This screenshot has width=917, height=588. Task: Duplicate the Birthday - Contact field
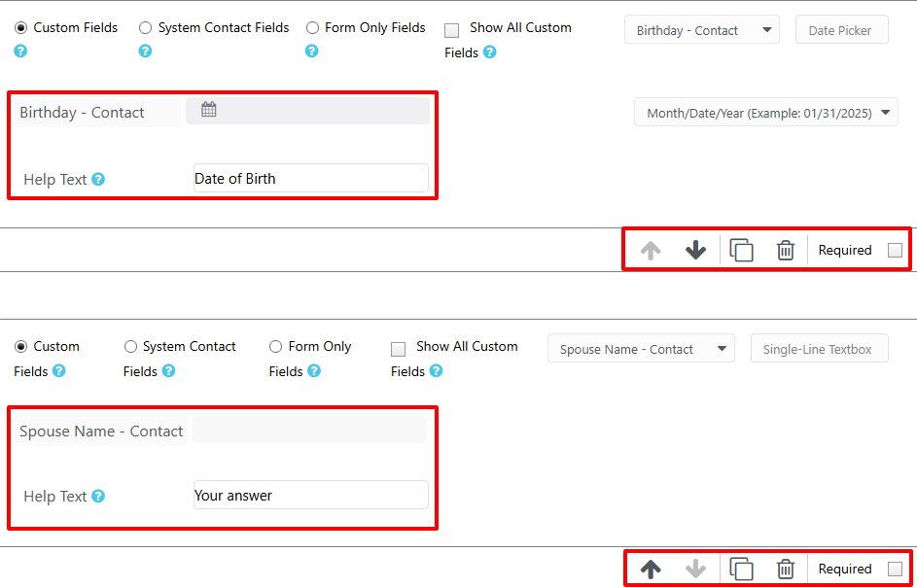point(741,250)
